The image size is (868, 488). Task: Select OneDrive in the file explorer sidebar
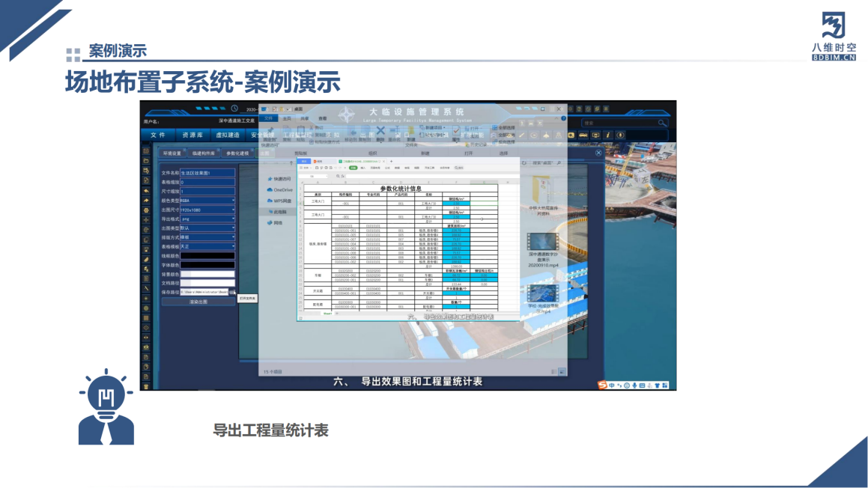pyautogui.click(x=282, y=190)
